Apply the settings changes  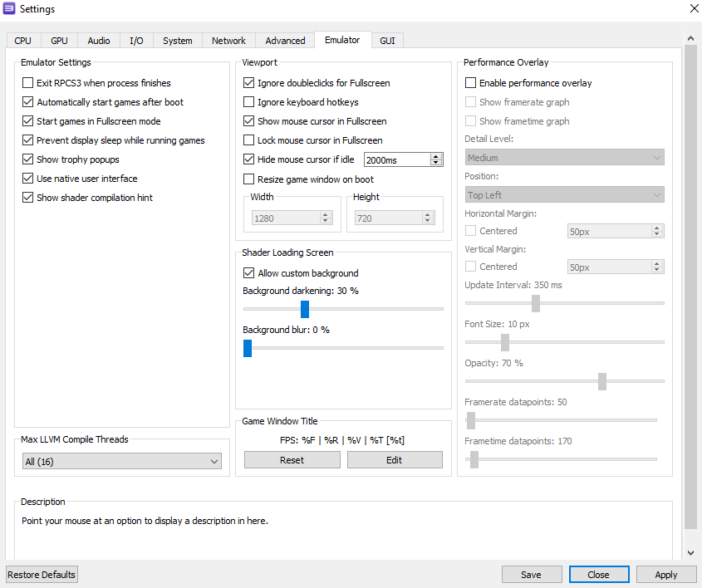(666, 575)
